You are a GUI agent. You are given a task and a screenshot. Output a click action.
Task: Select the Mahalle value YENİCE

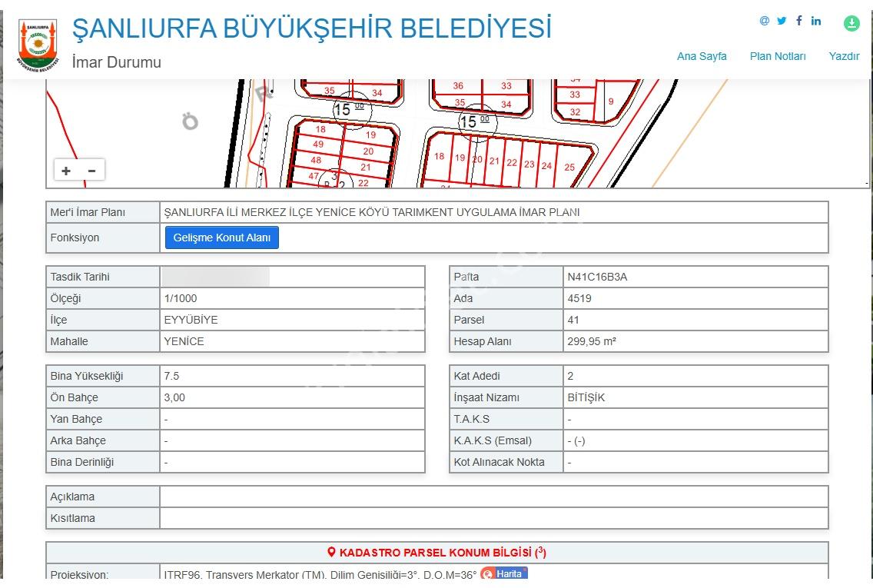click(x=184, y=341)
